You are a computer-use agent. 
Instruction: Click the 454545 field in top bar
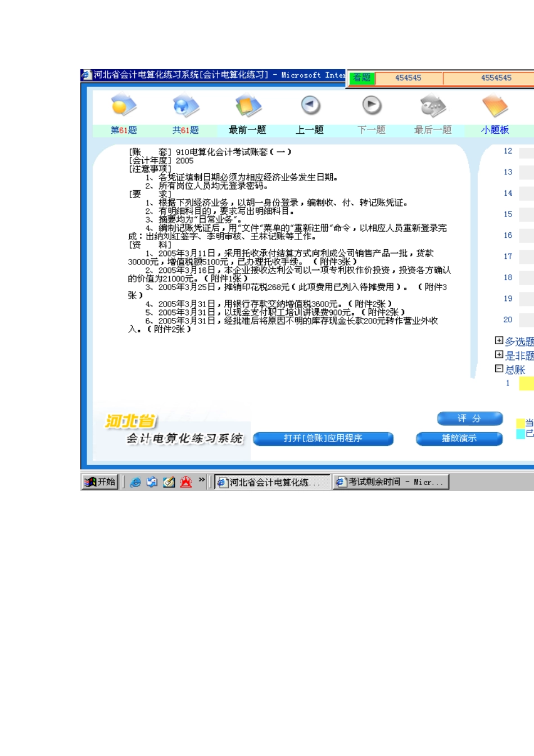(x=408, y=78)
